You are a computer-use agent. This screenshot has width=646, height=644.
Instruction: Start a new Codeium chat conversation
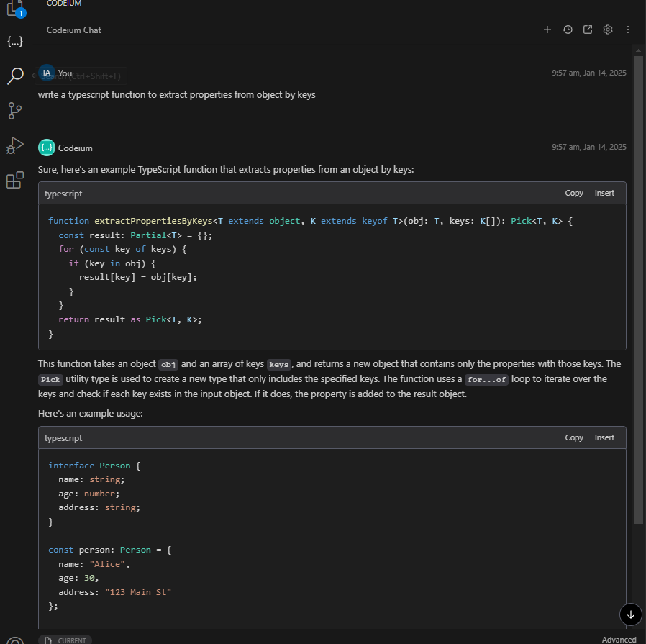pos(547,30)
